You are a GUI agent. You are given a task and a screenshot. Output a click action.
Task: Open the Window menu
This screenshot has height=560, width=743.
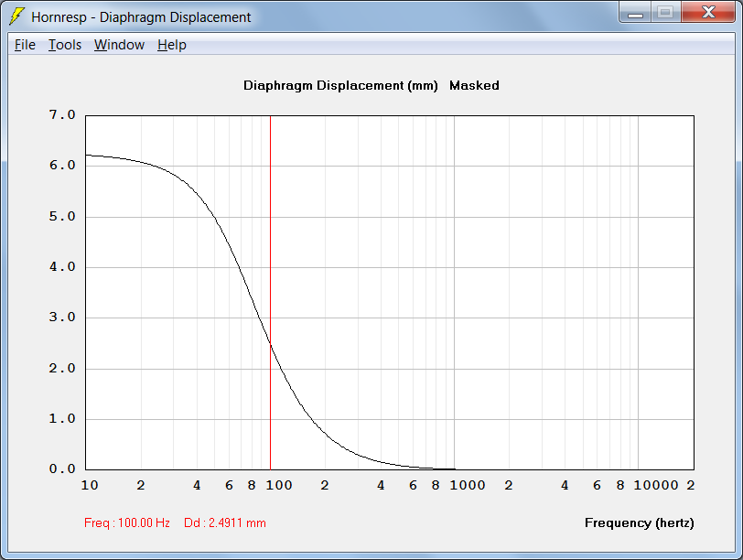119,45
